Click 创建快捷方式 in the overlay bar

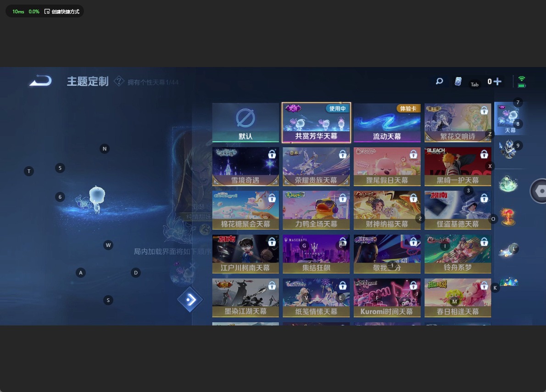click(x=62, y=11)
